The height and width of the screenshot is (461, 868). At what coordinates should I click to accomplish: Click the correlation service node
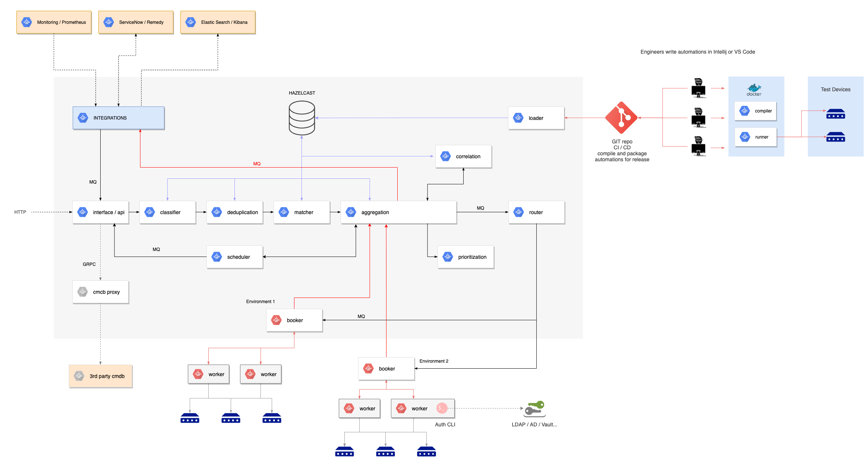[x=463, y=156]
